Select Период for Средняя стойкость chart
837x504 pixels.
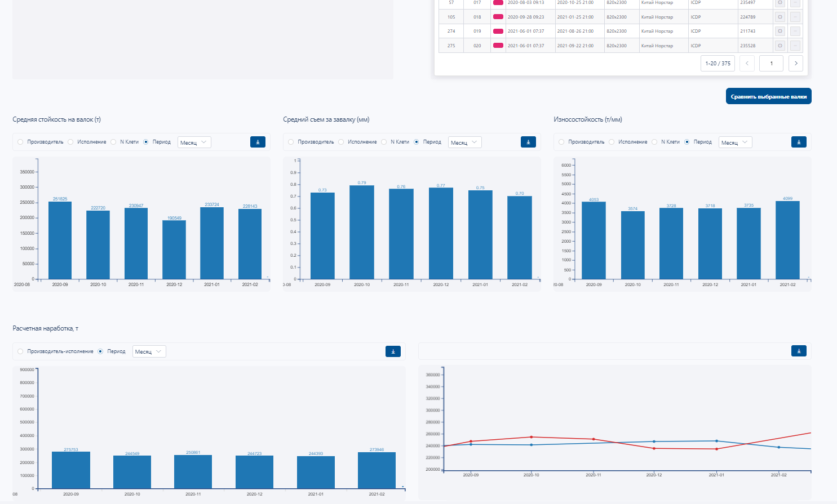146,142
